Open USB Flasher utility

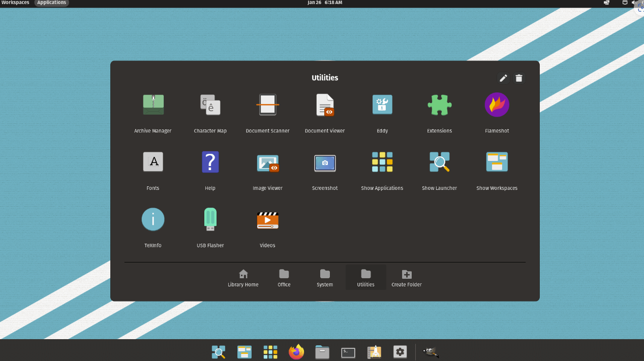(210, 227)
